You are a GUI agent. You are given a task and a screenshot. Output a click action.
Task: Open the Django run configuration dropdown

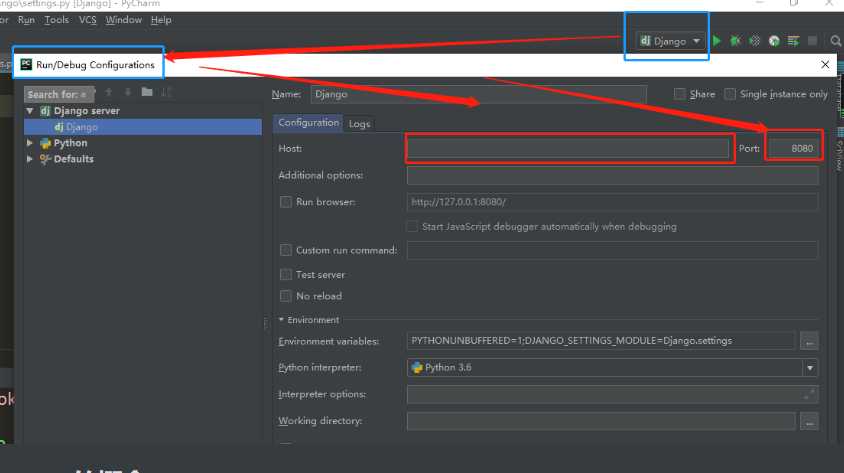point(671,41)
